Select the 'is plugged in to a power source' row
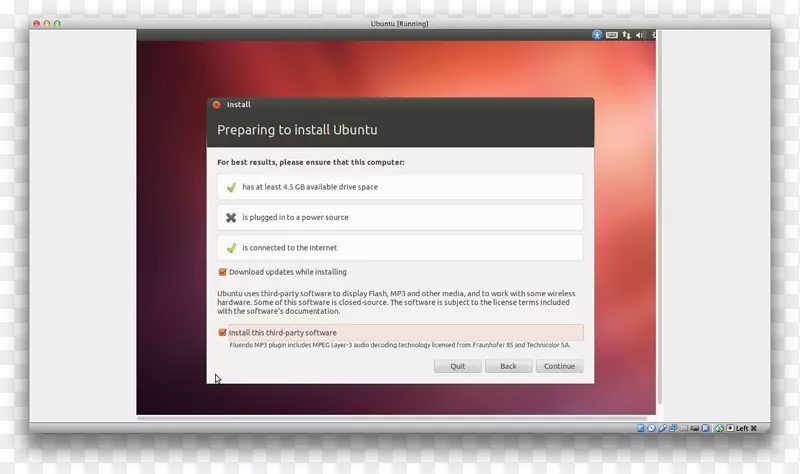The height and width of the screenshot is (474, 800). click(400, 217)
